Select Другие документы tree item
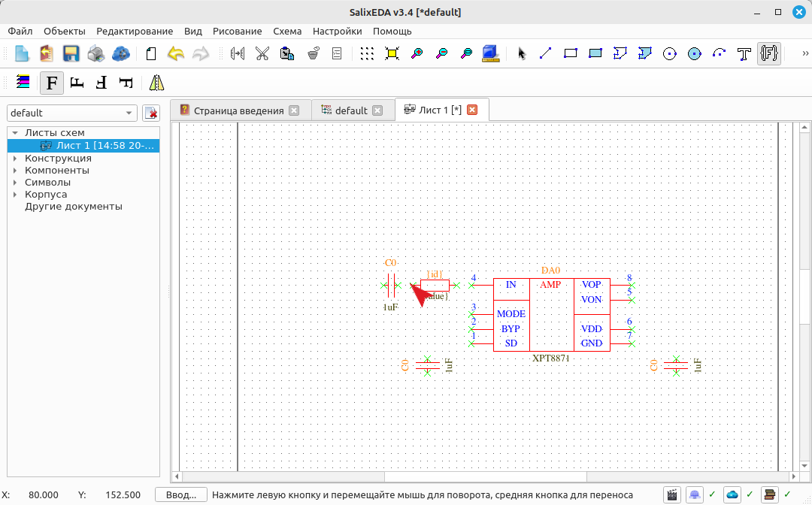The width and height of the screenshot is (812, 505). tap(74, 207)
